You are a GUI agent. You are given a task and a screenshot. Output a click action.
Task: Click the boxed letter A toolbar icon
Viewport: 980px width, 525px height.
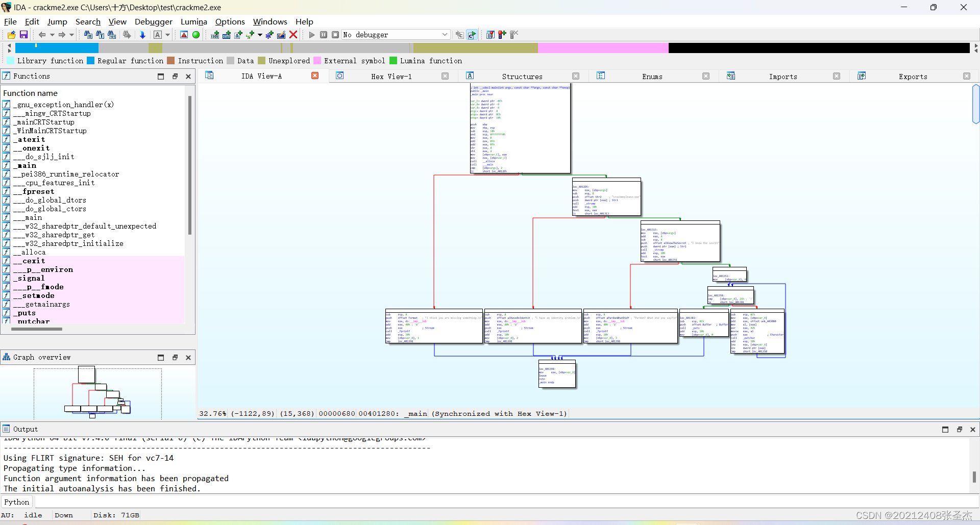click(x=158, y=35)
